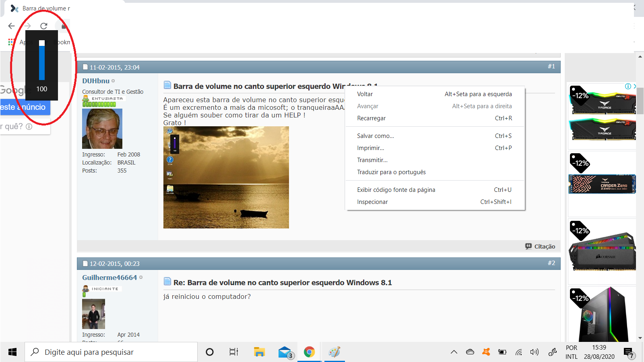
Task: Reload the page with the refresh icon
Action: click(x=44, y=26)
